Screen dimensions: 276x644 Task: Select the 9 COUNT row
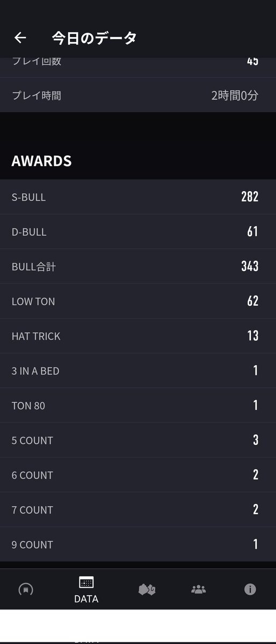click(x=138, y=544)
